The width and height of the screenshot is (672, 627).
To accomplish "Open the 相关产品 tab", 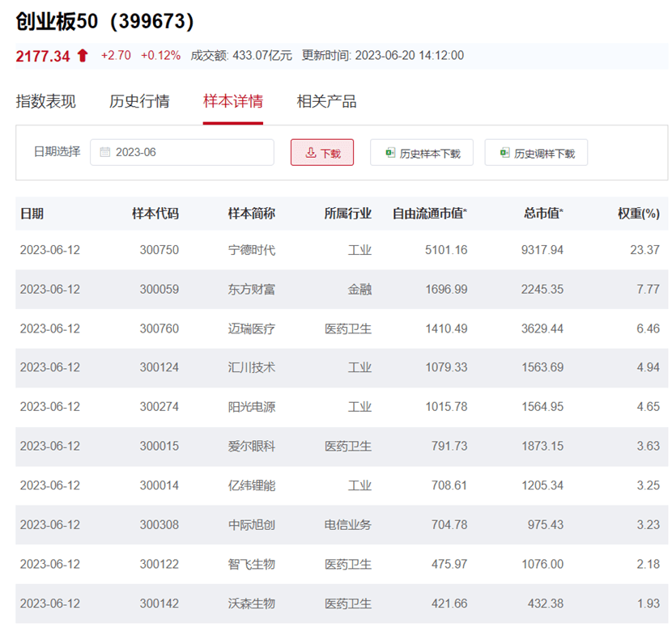I will [326, 101].
